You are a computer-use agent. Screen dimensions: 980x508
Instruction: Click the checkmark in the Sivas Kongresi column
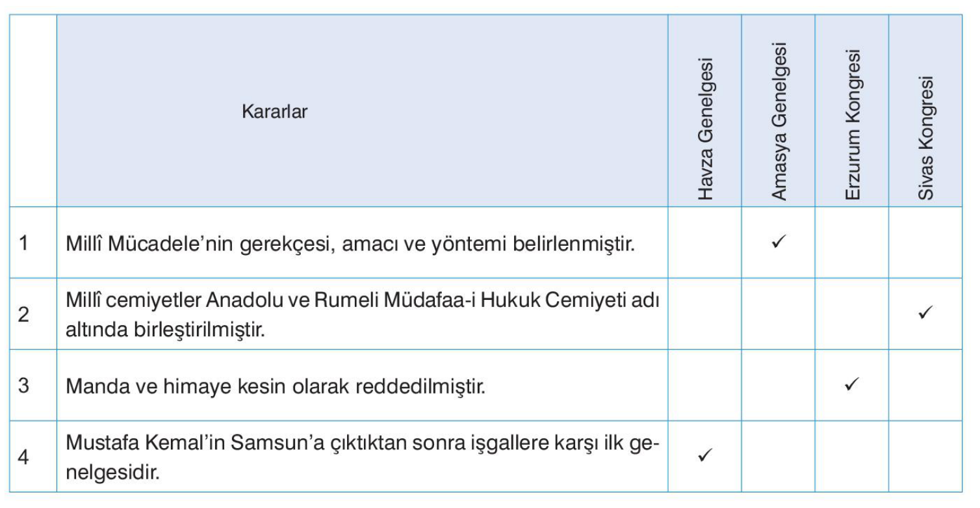(925, 314)
